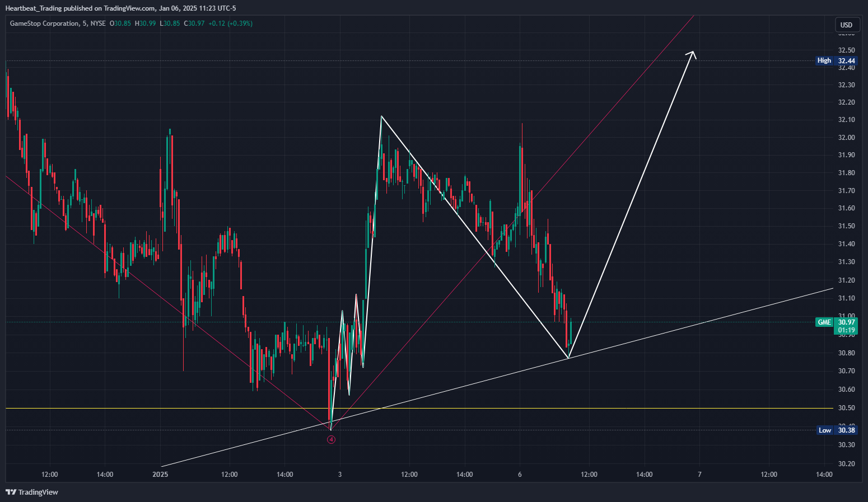Select the circled 4 wave marker
This screenshot has width=868, height=502.
(331, 439)
